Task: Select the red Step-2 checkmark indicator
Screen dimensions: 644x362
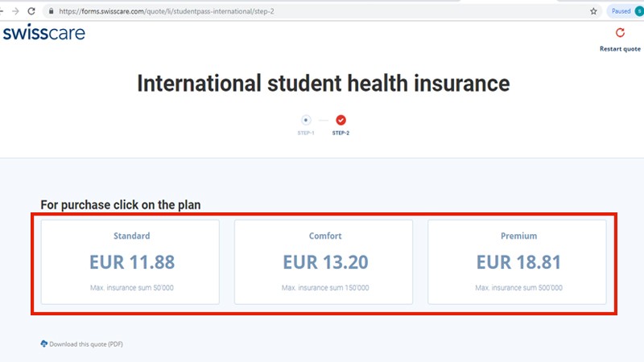Action: [x=341, y=120]
